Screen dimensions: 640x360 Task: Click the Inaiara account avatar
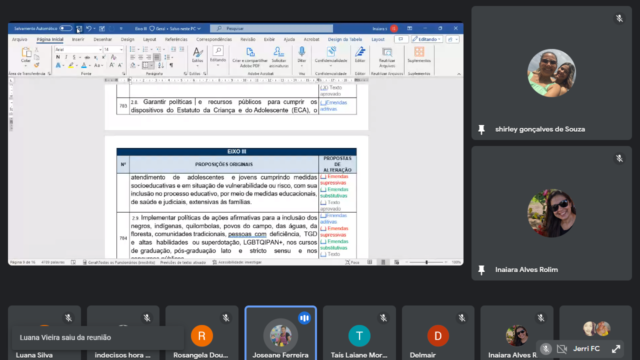(394, 29)
